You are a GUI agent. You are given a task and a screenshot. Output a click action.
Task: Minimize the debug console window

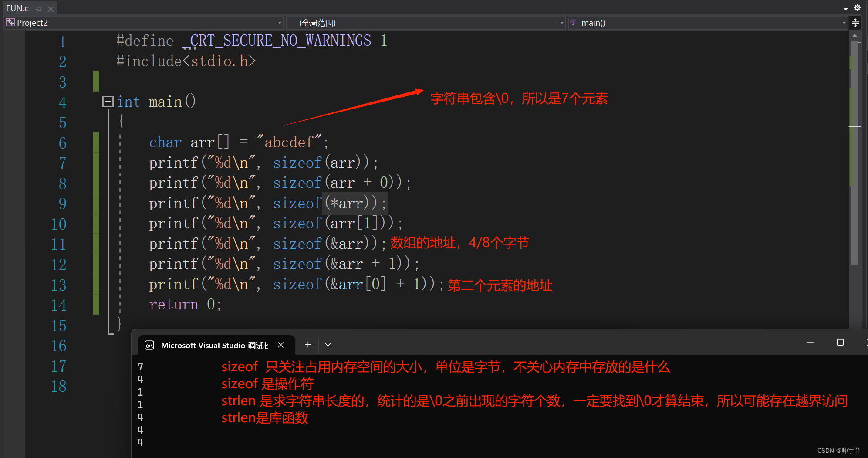(x=810, y=343)
